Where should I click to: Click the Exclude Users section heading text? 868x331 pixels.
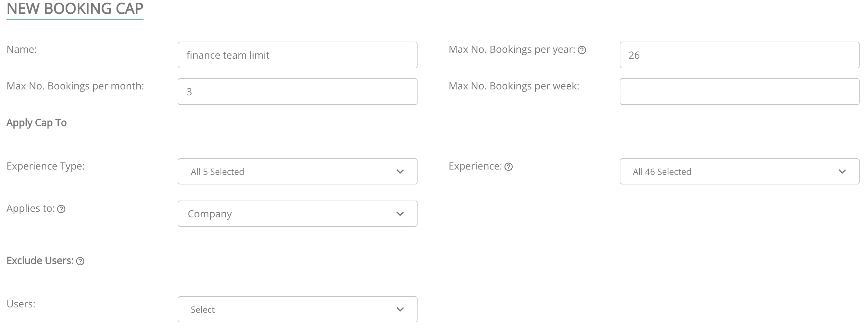[x=40, y=261]
